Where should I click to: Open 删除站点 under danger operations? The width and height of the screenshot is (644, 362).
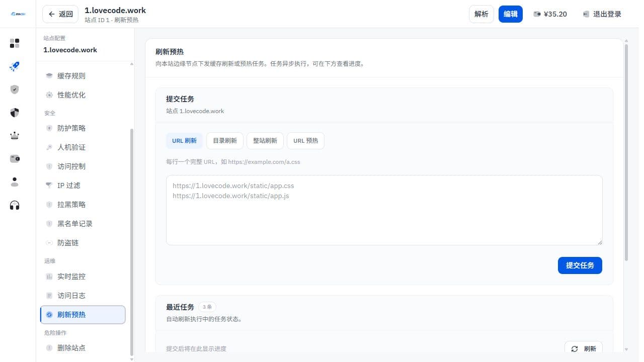coord(83,348)
